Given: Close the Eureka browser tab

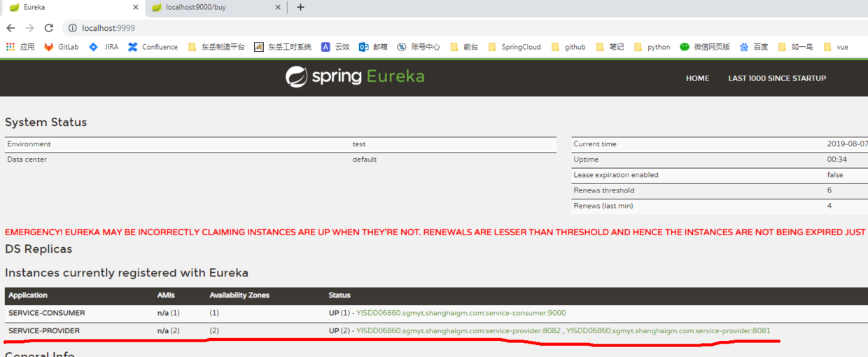Looking at the screenshot, I should [x=134, y=7].
